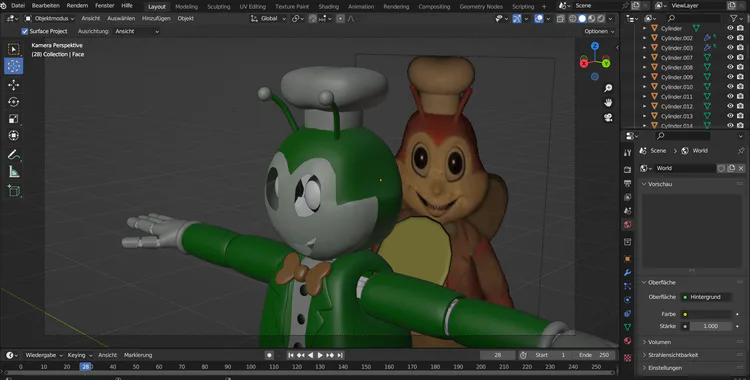Select the Add Cube tool
750x380 pixels.
click(13, 190)
